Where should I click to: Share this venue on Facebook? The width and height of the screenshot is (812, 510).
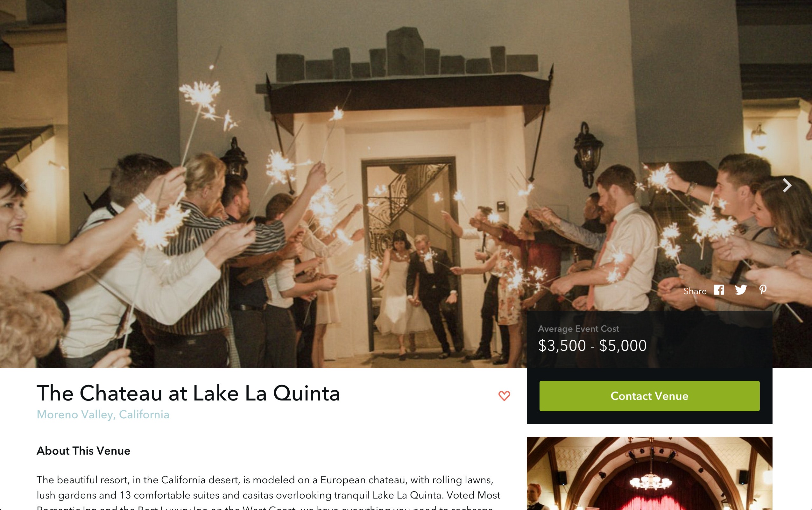(x=719, y=290)
